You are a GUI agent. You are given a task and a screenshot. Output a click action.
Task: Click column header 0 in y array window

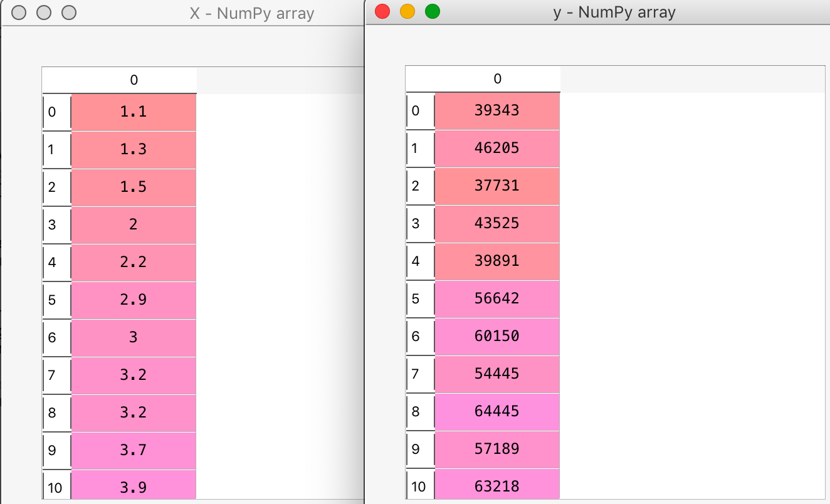(x=497, y=79)
